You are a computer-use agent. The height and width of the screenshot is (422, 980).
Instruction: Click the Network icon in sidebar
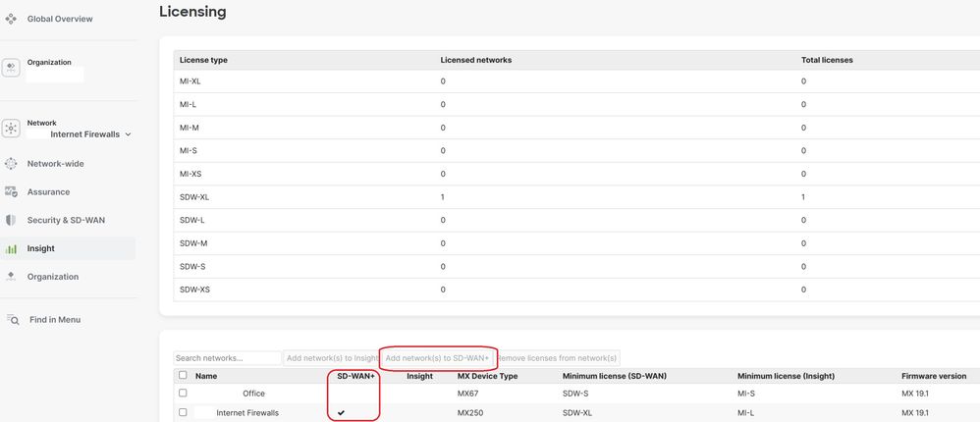[x=12, y=129]
